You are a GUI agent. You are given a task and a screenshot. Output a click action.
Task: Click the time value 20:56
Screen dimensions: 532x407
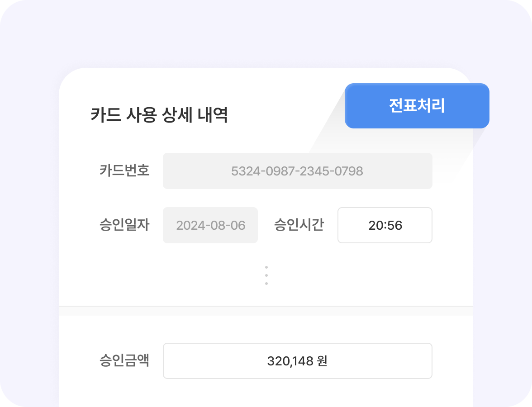(385, 225)
